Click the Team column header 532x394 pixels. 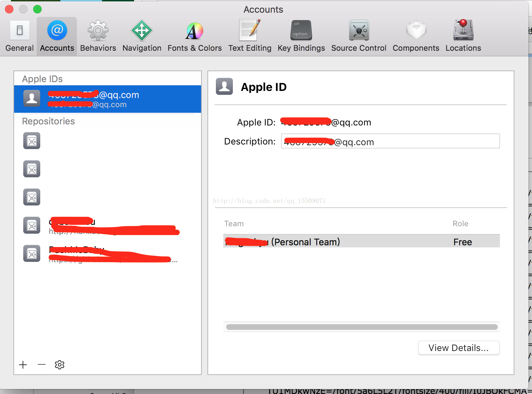pos(234,224)
